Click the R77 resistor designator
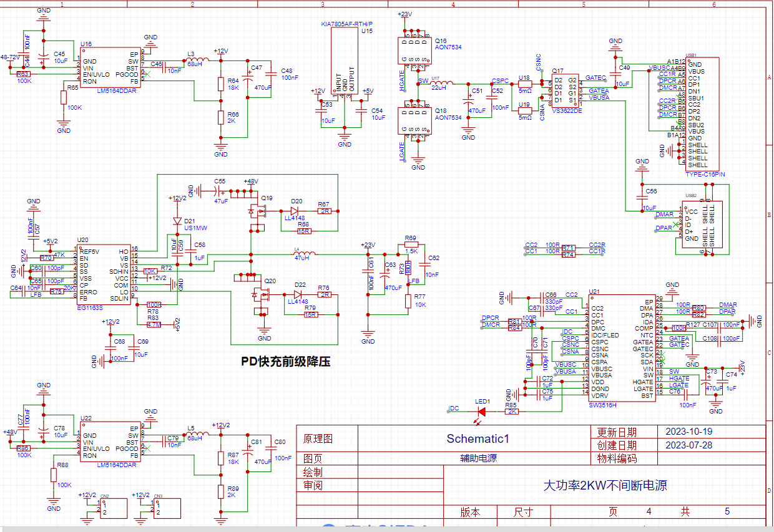This screenshot has width=774, height=532. point(419,297)
